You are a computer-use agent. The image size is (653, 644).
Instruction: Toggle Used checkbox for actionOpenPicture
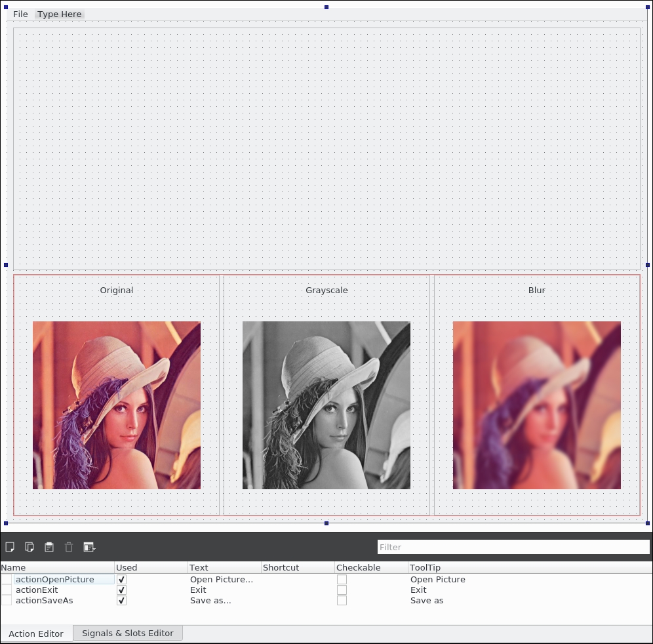(x=121, y=580)
